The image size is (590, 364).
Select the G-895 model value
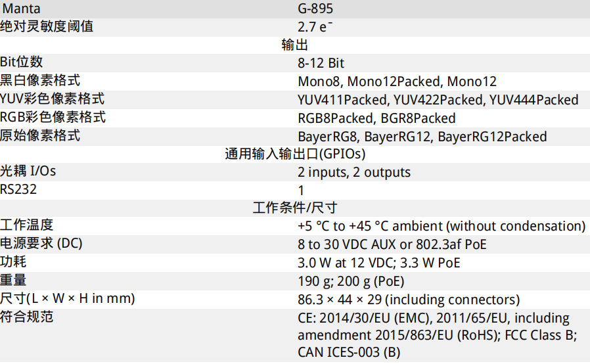point(315,9)
